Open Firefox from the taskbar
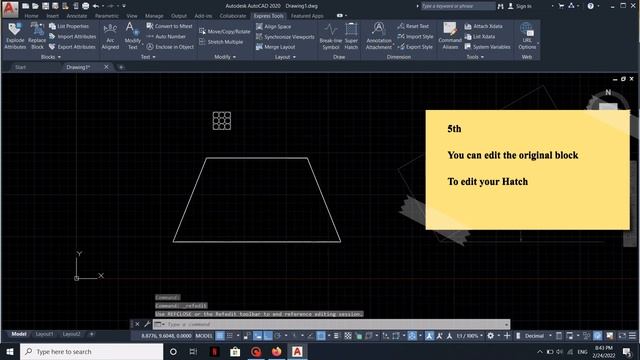This screenshot has width=640, height=360. pos(276,351)
